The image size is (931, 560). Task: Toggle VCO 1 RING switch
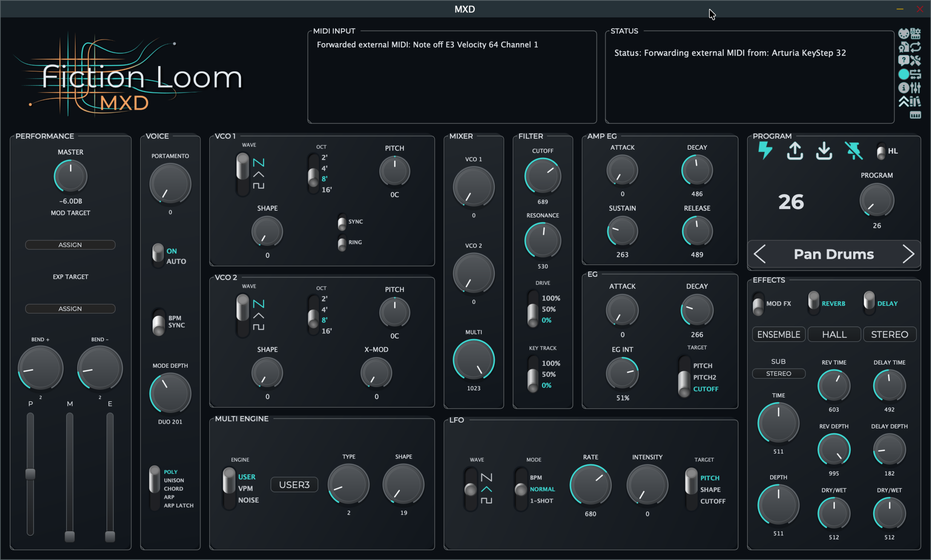(x=342, y=243)
